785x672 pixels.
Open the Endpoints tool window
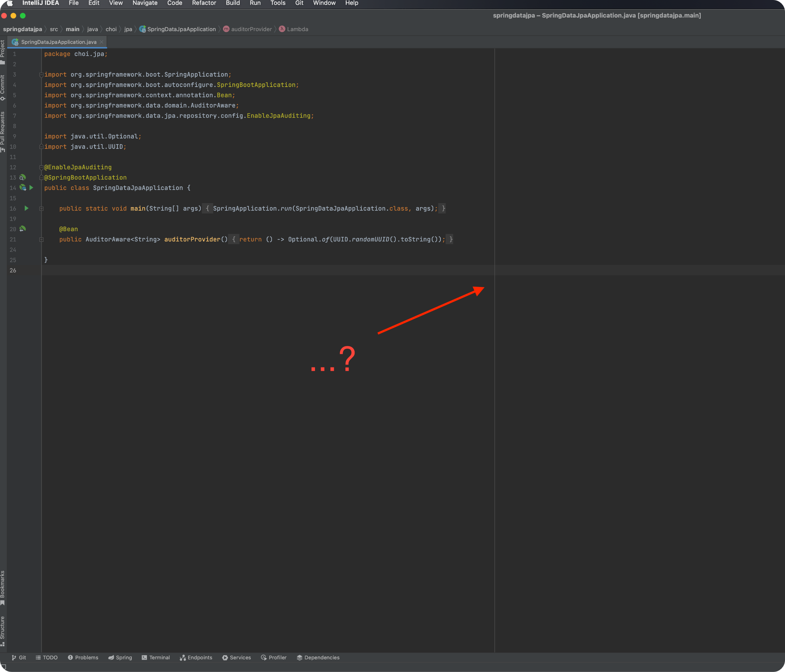pos(196,658)
